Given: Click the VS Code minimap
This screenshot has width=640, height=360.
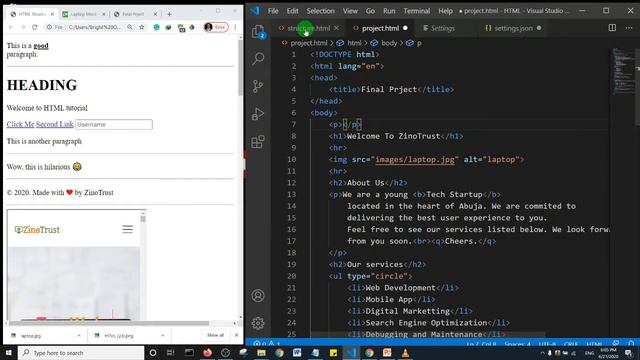Looking at the screenshot, I should (x=624, y=71).
